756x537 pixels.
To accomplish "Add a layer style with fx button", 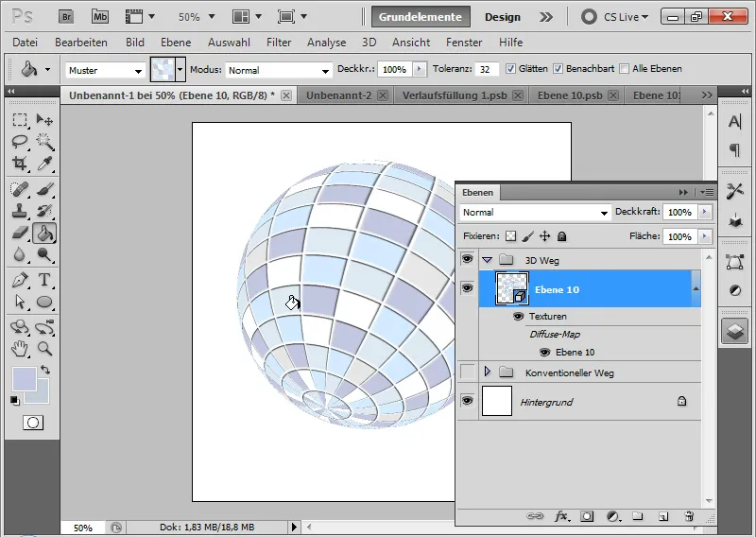I will (561, 516).
